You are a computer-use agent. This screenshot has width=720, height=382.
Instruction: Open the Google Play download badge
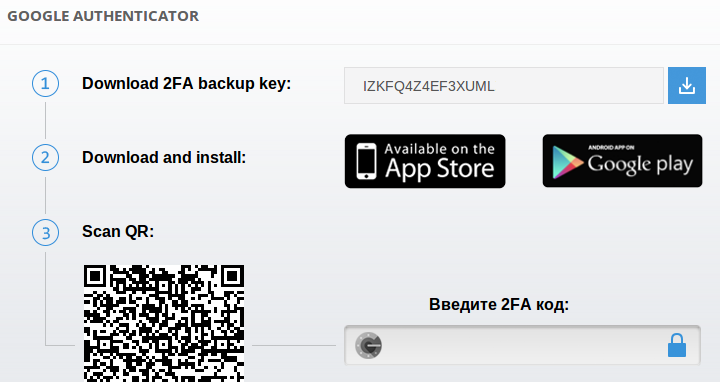click(622, 161)
